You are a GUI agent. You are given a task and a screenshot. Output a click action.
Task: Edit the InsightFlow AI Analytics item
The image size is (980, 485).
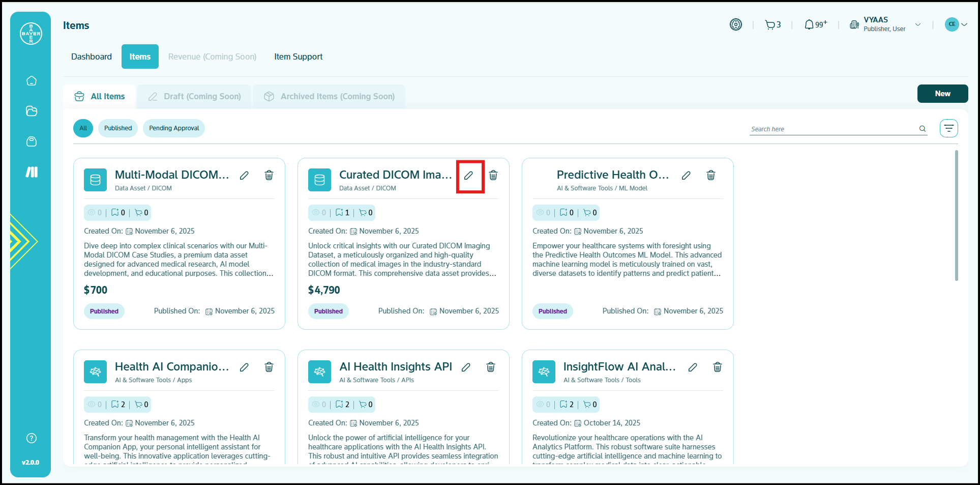693,367
